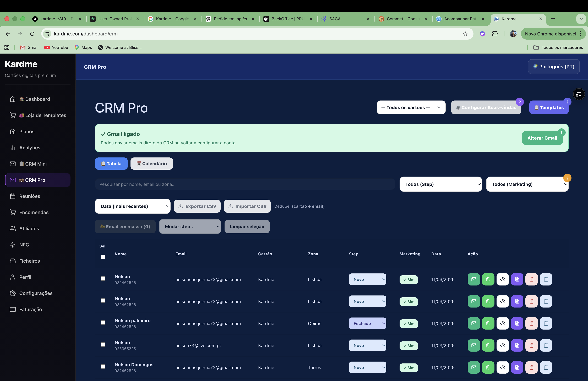Open Analytics in the sidebar menu
Screen dimensions: 588x381
point(30,148)
